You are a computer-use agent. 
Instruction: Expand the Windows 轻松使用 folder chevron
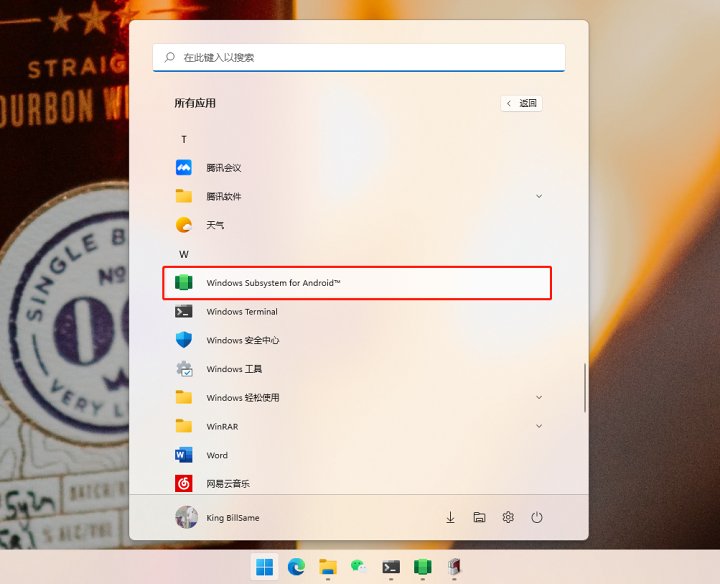point(539,397)
